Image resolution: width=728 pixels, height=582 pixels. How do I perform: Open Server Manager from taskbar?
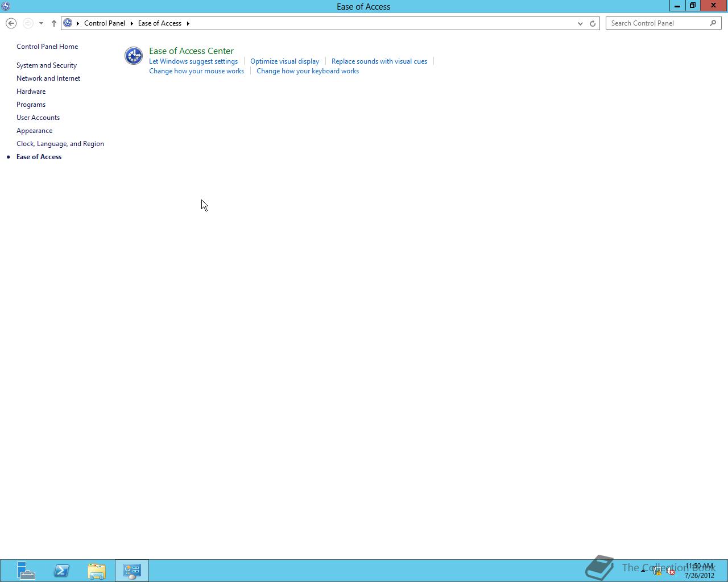26,571
